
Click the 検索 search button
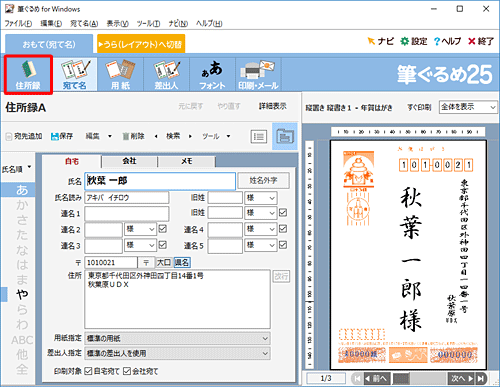(x=173, y=136)
